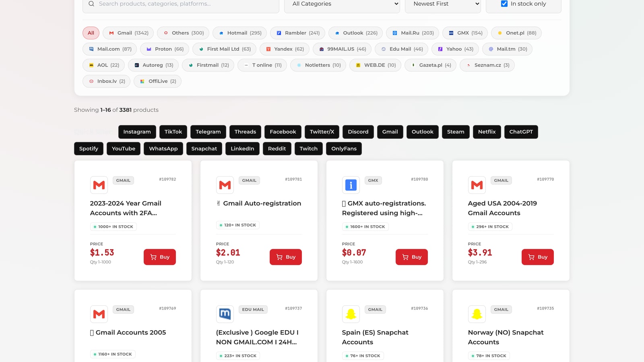Click the Firstmail (12) filter chip

(x=208, y=65)
